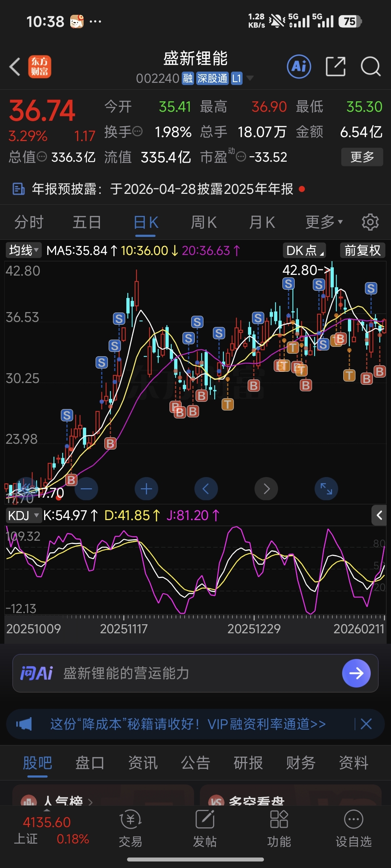Open 多空看盘 card
This screenshot has width=391, height=868.
(291, 795)
